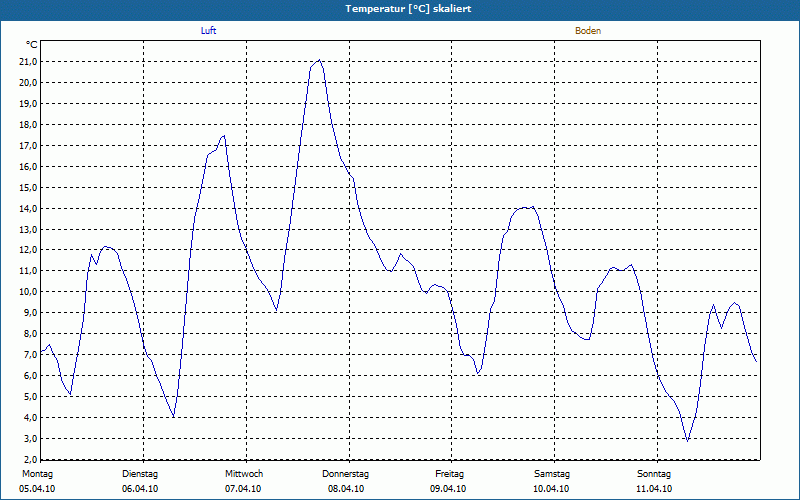Click the date 06.04.10
This screenshot has width=800, height=500.
140,489
